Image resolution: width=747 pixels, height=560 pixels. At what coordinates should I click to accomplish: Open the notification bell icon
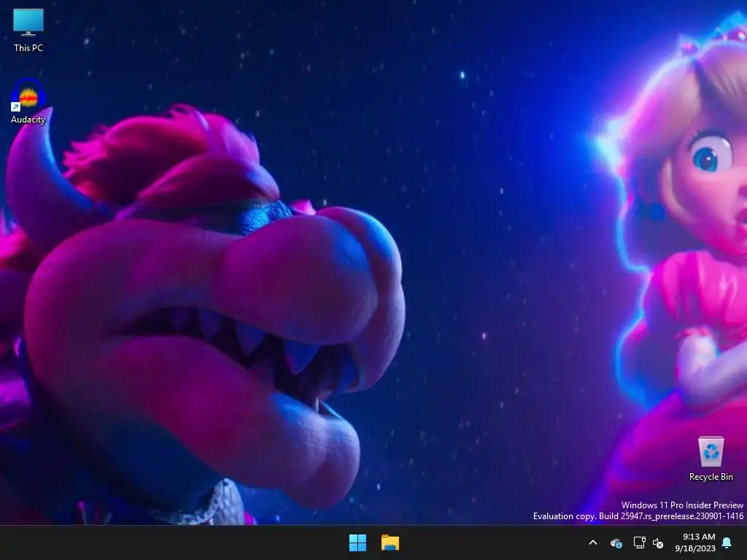tap(727, 542)
